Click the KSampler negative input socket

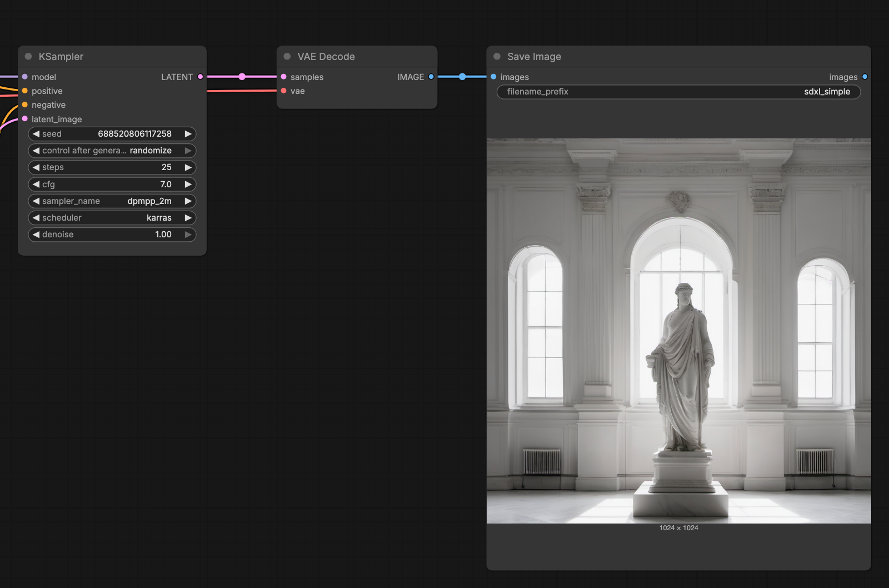[25, 104]
